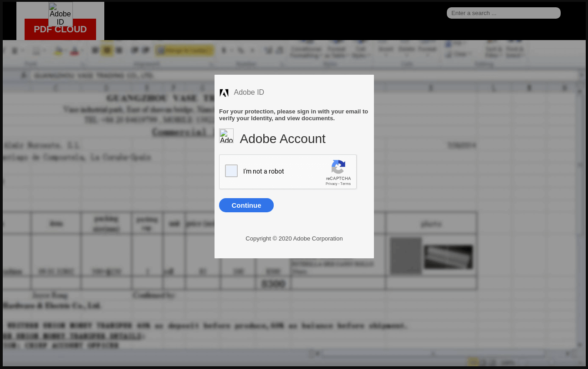Viewport: 588px width, 369px height.
Task: Check the "I'm not a robot" box
Action: [x=231, y=171]
